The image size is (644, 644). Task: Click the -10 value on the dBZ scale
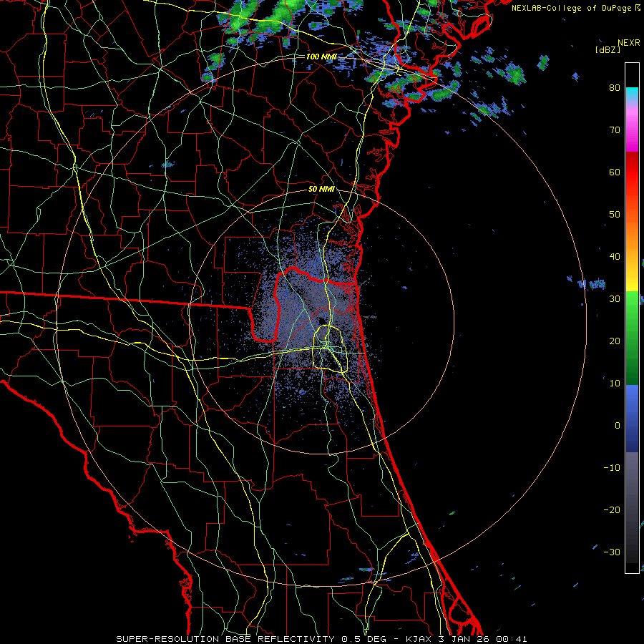click(x=612, y=468)
